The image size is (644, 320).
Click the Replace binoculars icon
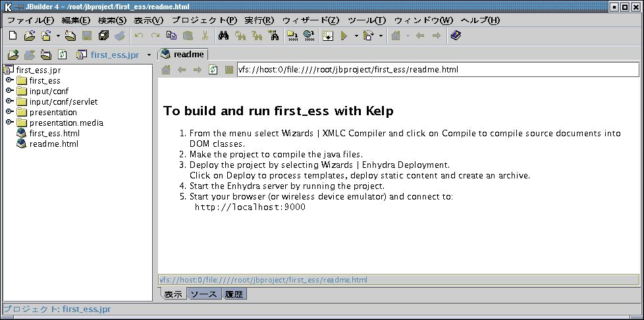257,36
